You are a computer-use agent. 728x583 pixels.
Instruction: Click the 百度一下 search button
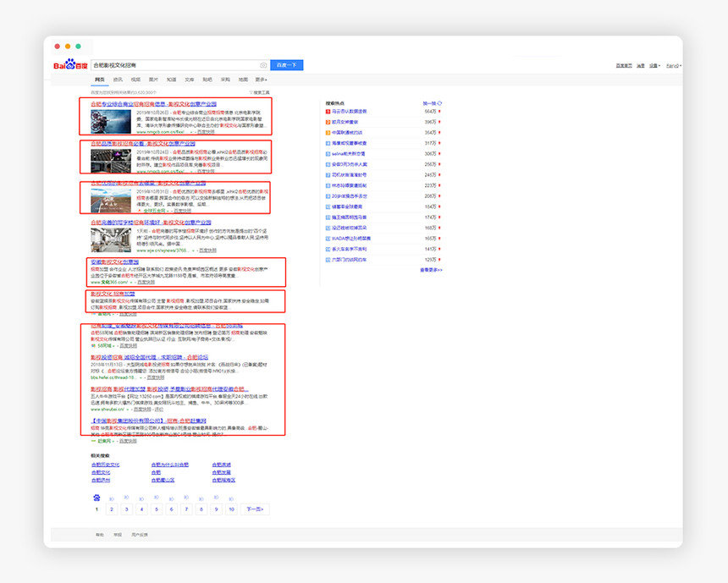[x=286, y=65]
